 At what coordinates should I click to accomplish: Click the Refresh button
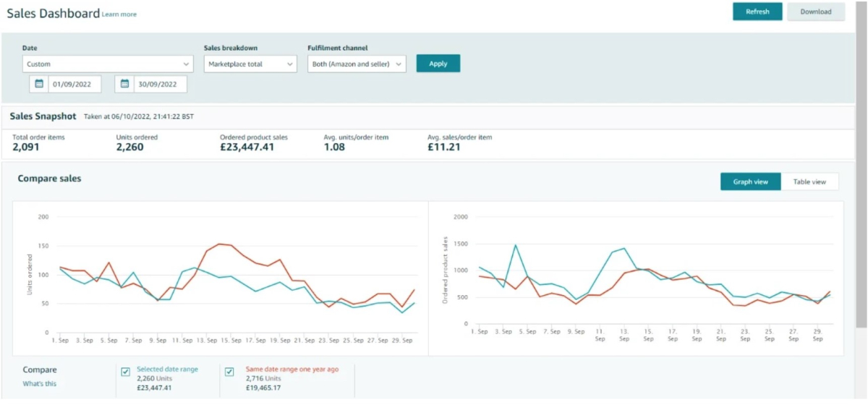(757, 12)
